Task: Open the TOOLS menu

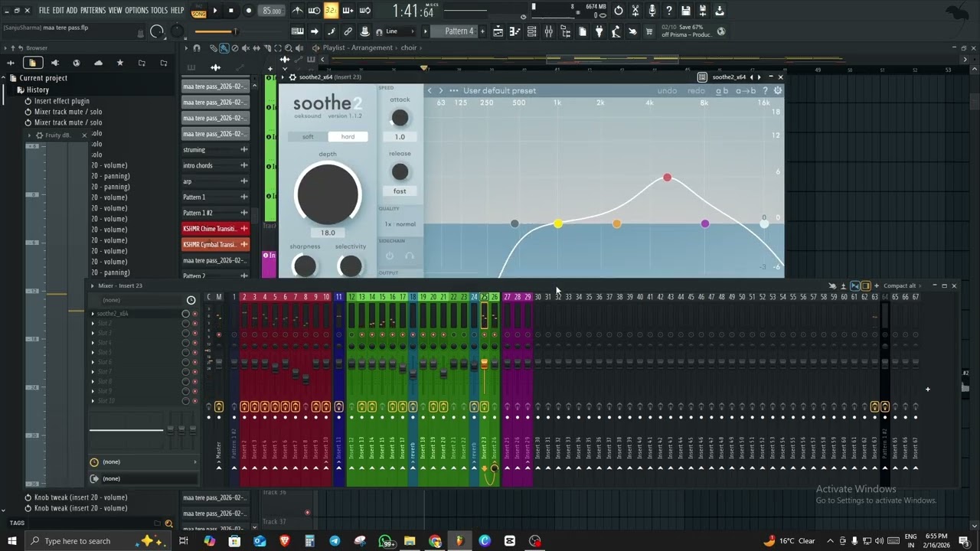Action: click(158, 11)
